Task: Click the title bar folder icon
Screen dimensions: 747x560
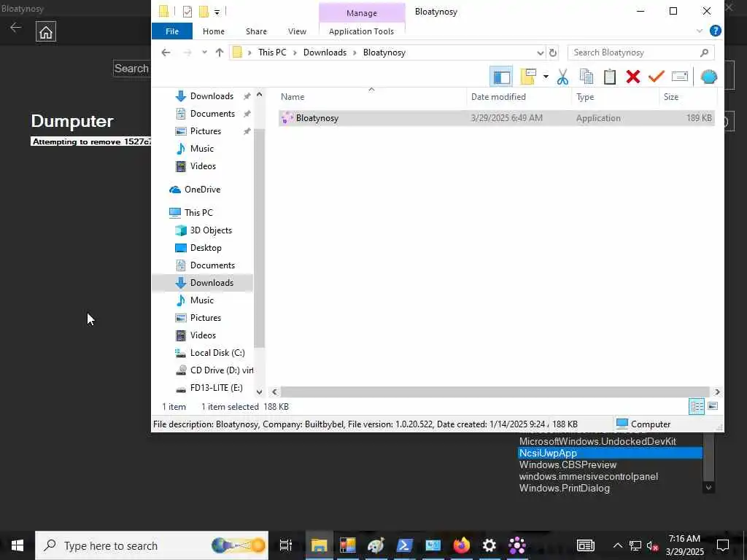Action: pyautogui.click(x=163, y=12)
